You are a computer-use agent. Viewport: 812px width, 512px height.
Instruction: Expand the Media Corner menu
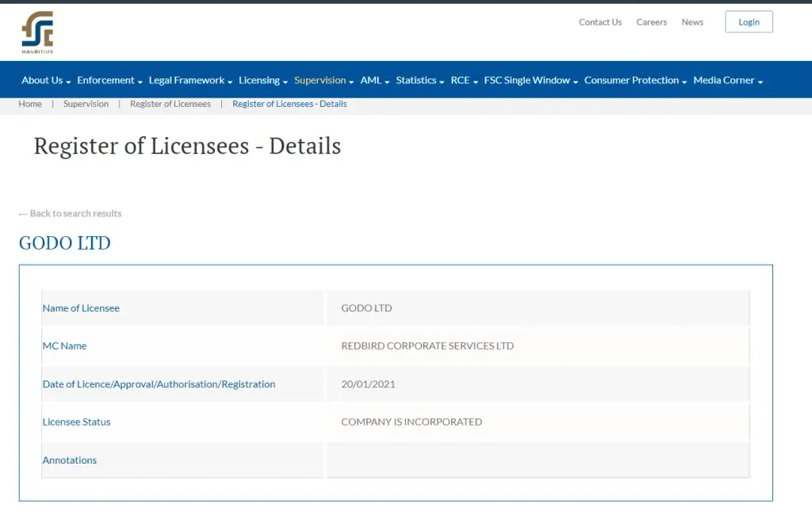point(728,80)
